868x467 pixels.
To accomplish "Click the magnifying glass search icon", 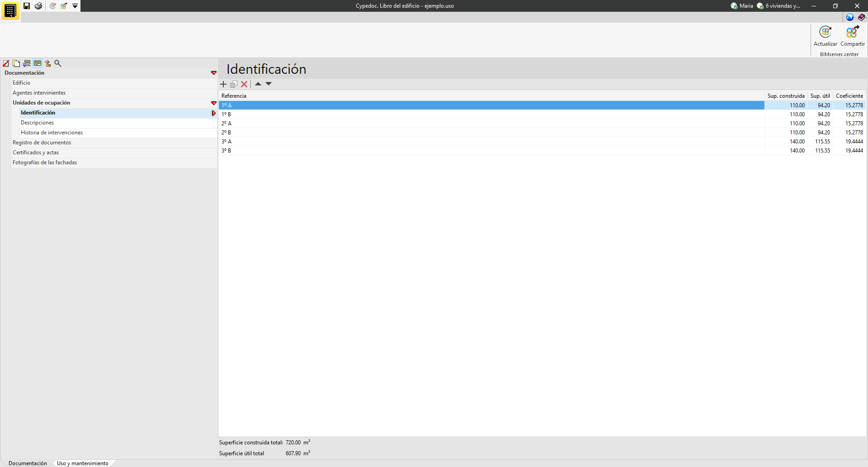I will (58, 63).
